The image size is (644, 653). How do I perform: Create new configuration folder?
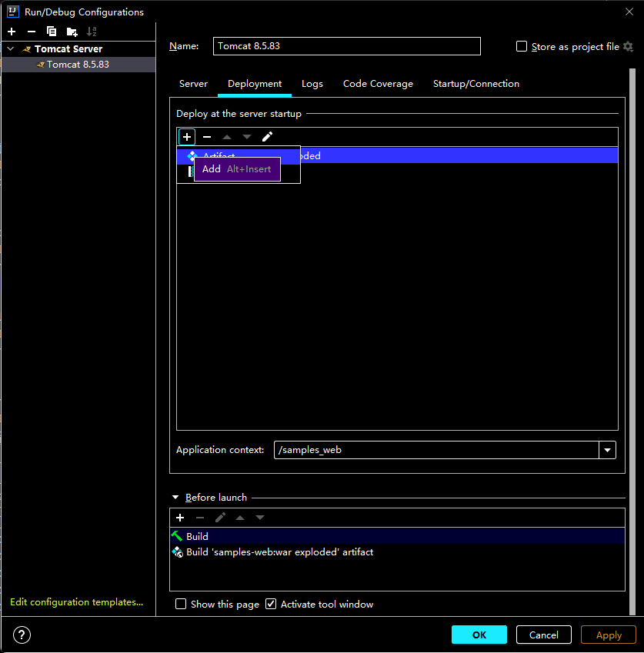[72, 32]
